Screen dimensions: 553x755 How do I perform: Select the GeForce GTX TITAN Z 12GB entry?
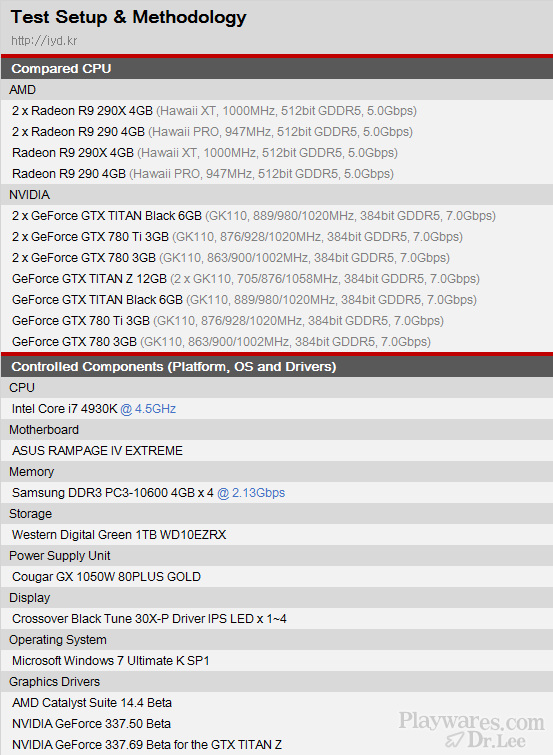[276, 279]
